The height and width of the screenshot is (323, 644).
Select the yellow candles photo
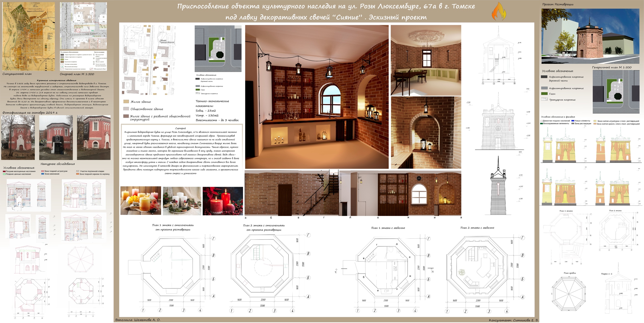point(141,201)
